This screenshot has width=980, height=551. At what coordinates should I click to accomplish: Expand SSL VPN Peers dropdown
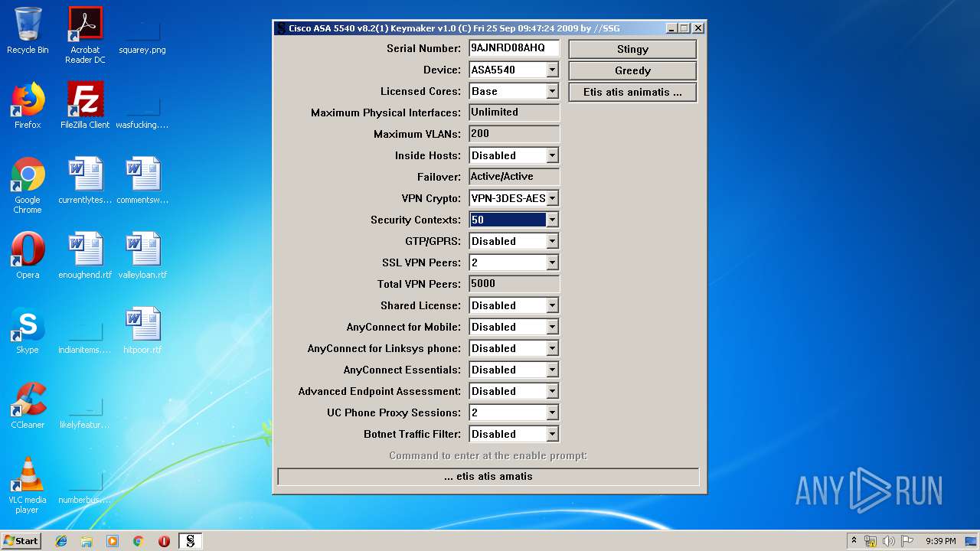553,262
